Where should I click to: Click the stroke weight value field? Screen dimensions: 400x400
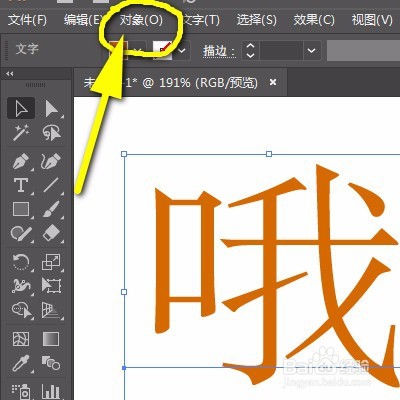coord(281,51)
